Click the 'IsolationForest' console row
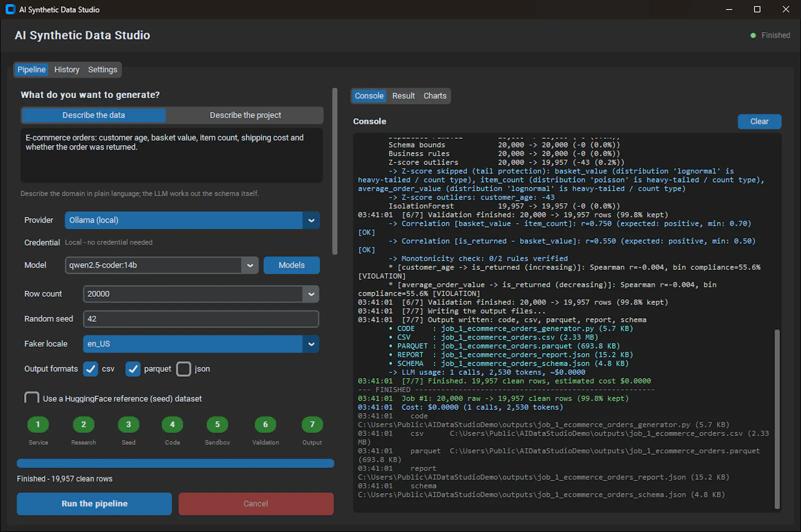 [x=504, y=206]
